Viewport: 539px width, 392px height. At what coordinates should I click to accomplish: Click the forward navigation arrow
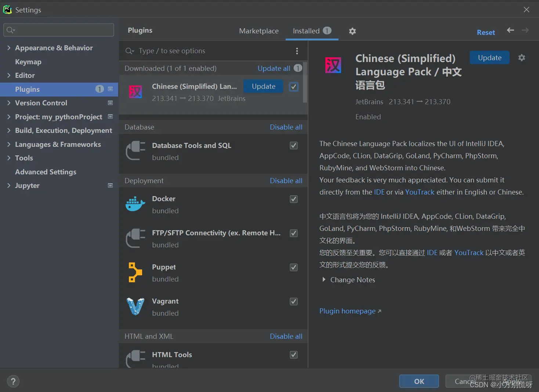coord(525,30)
